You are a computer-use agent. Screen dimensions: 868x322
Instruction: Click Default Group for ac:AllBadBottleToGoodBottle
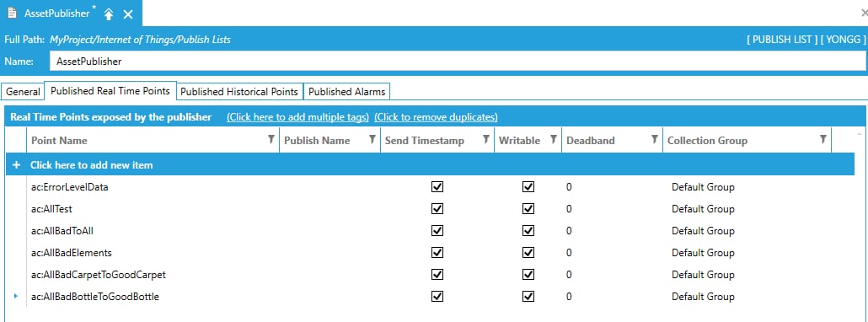tap(703, 297)
